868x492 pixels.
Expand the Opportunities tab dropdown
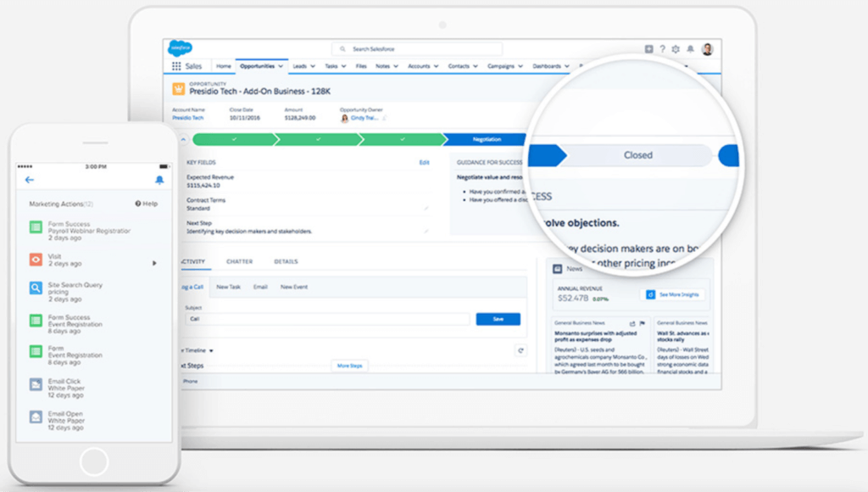tap(281, 66)
